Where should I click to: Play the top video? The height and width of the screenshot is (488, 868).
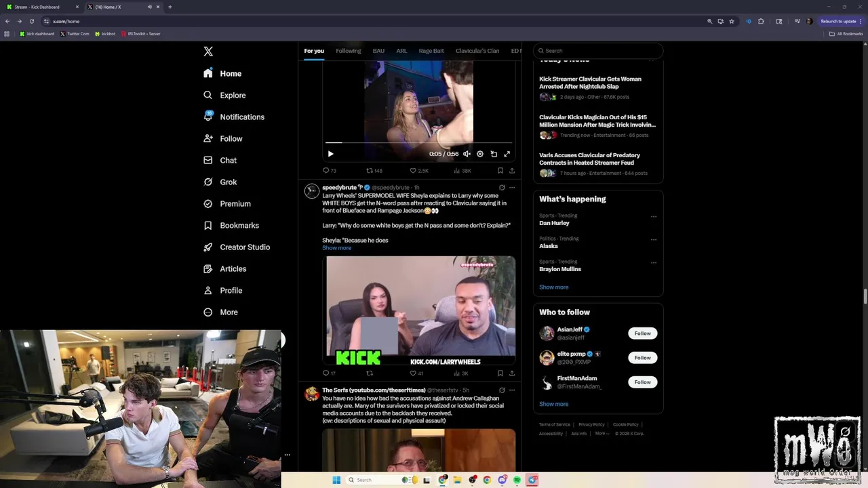[x=330, y=154]
